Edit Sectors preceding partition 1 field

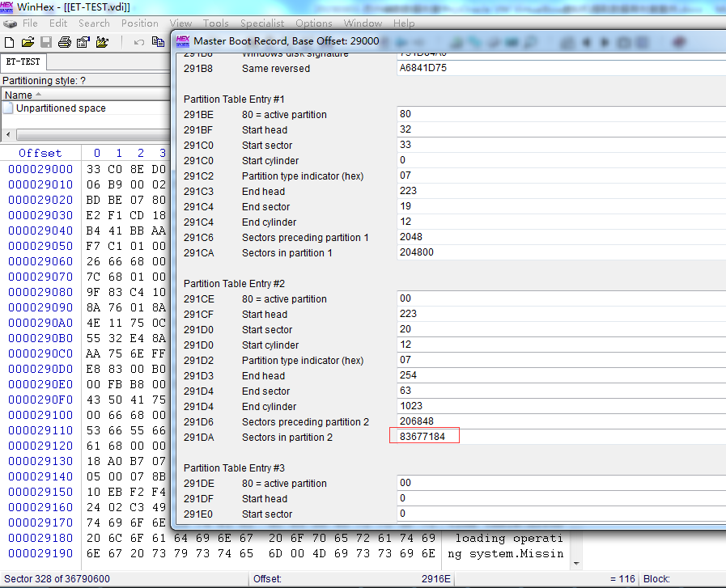tap(561, 237)
